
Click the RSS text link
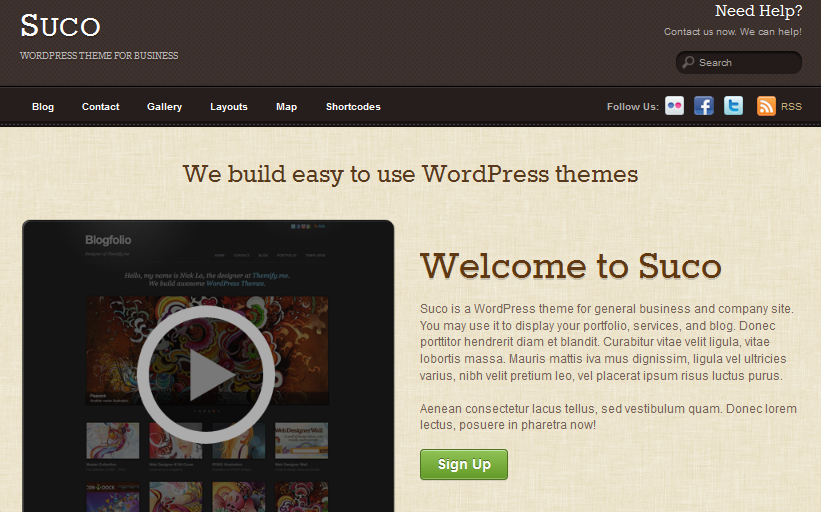[x=791, y=106]
